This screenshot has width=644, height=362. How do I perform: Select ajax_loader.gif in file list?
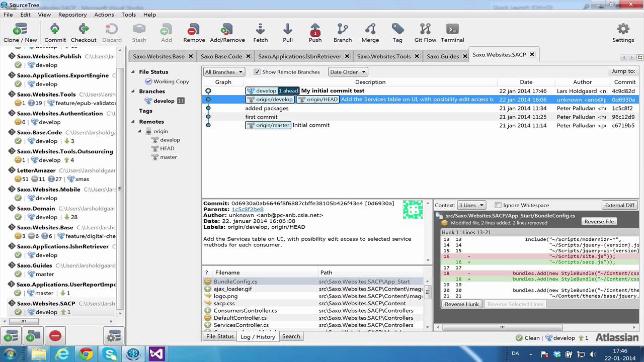click(x=232, y=289)
